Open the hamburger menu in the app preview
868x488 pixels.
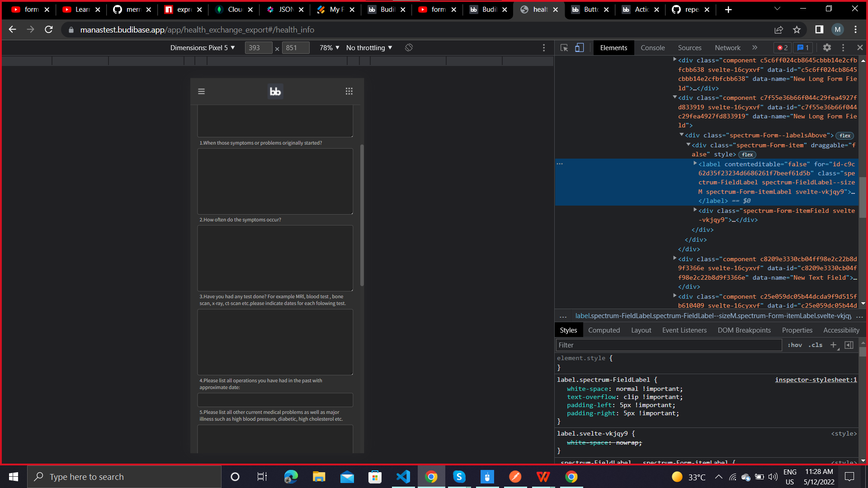pyautogui.click(x=201, y=91)
